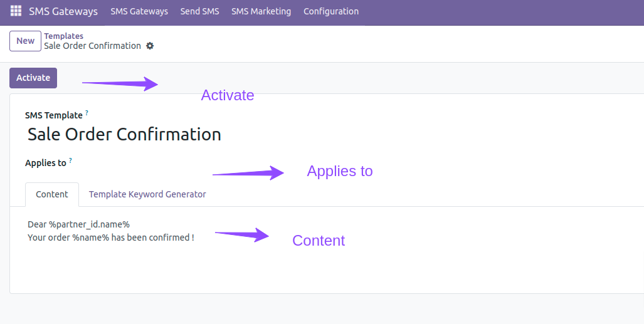Click the SMS Gateways app title

pos(63,11)
